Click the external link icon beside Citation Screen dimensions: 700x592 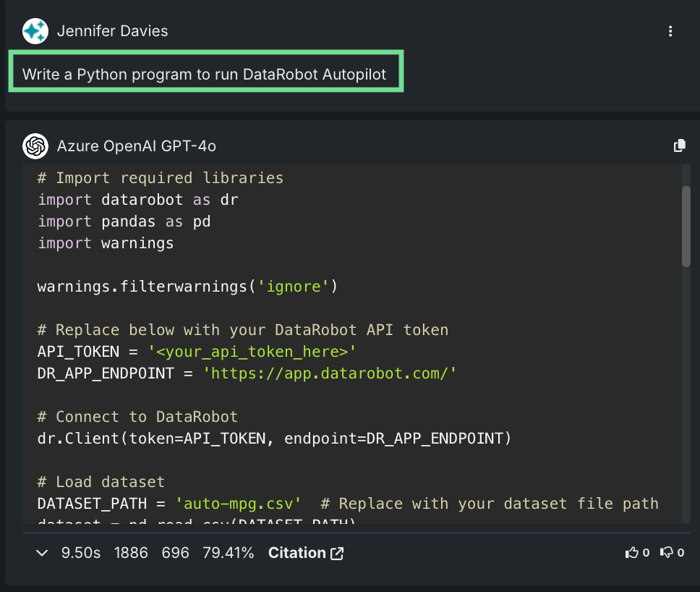click(x=337, y=554)
